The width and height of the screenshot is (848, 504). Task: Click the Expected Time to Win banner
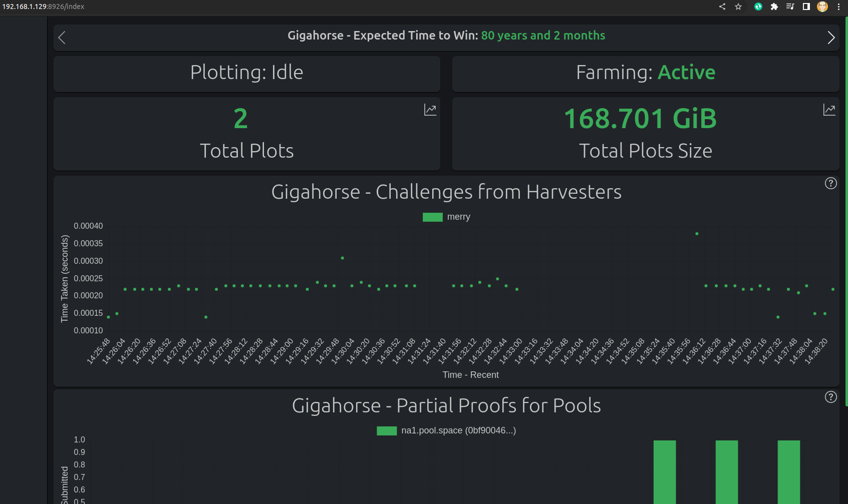(x=446, y=38)
